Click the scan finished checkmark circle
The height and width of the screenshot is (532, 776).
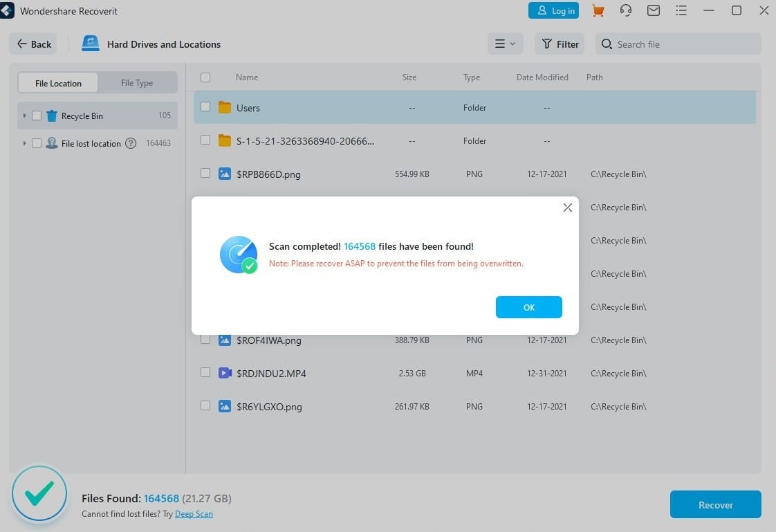click(x=39, y=493)
